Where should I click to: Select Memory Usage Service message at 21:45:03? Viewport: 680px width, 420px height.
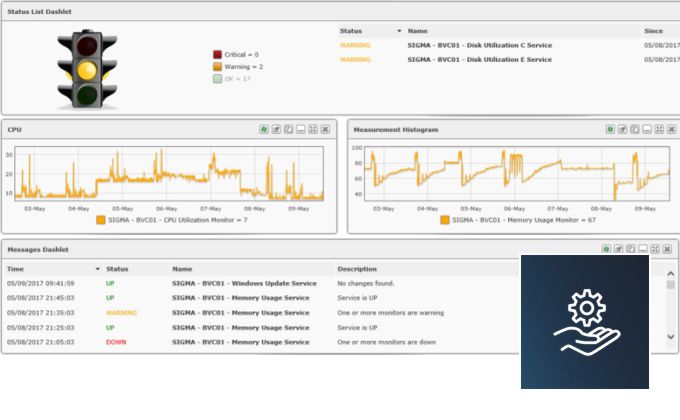pyautogui.click(x=241, y=298)
